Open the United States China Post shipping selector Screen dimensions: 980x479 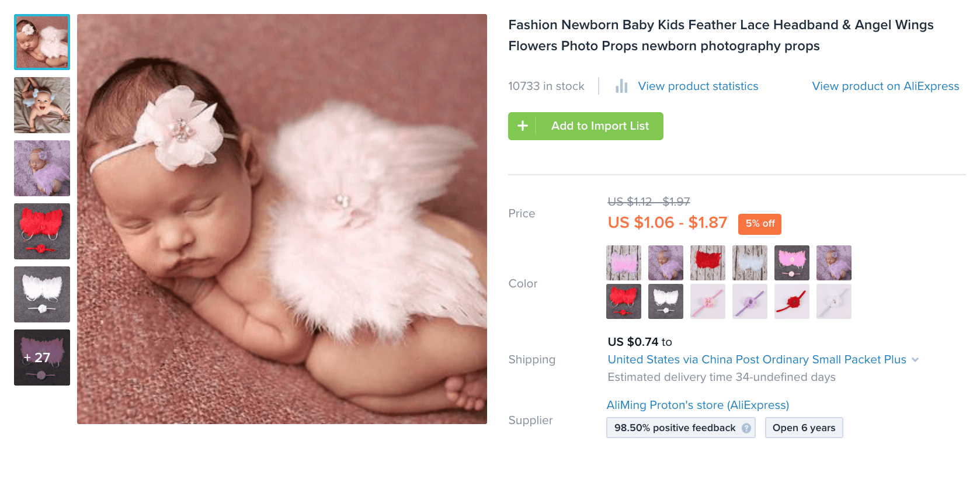756,360
